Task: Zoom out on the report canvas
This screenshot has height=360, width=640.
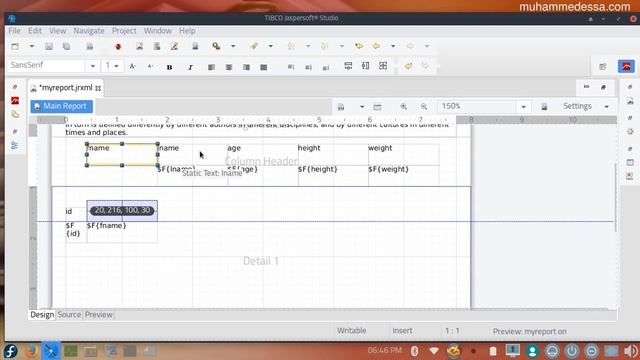Action: (x=424, y=107)
